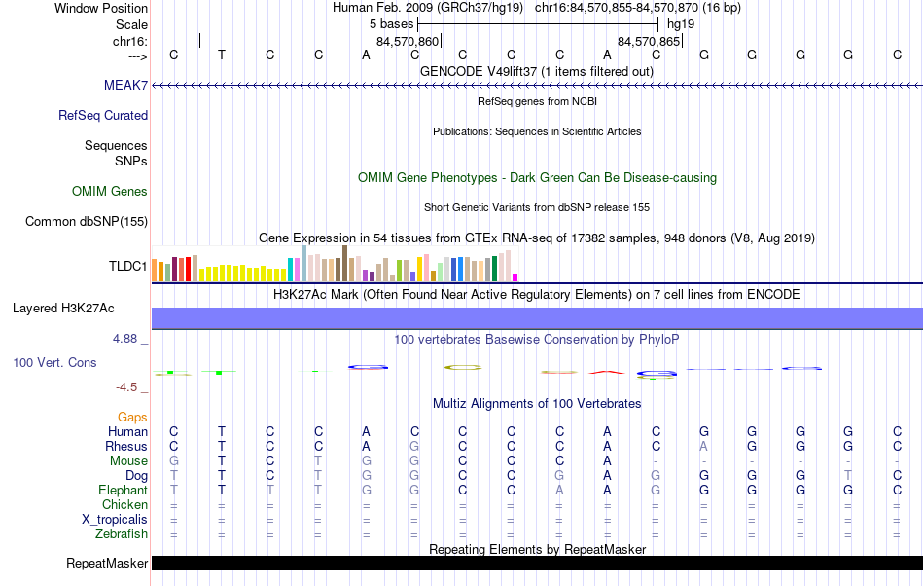Click the Common dbSNP(155) track label

point(87,221)
